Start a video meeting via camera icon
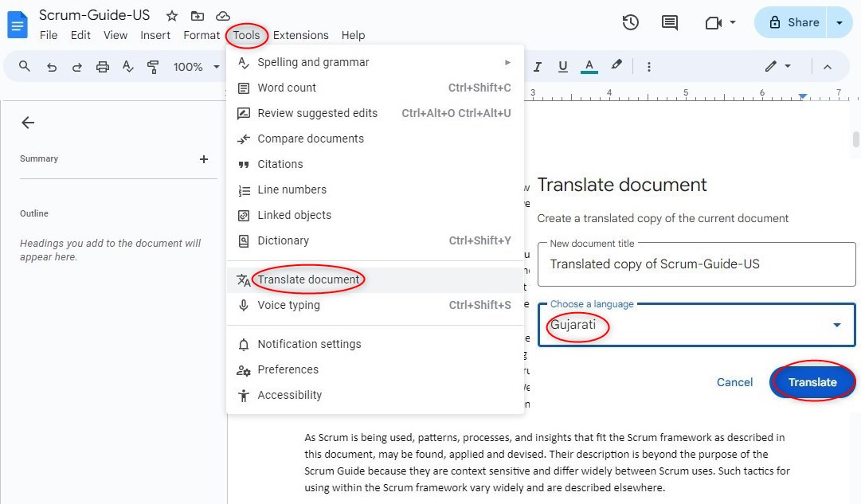Screen dimensions: 861x504 pyautogui.click(x=714, y=22)
